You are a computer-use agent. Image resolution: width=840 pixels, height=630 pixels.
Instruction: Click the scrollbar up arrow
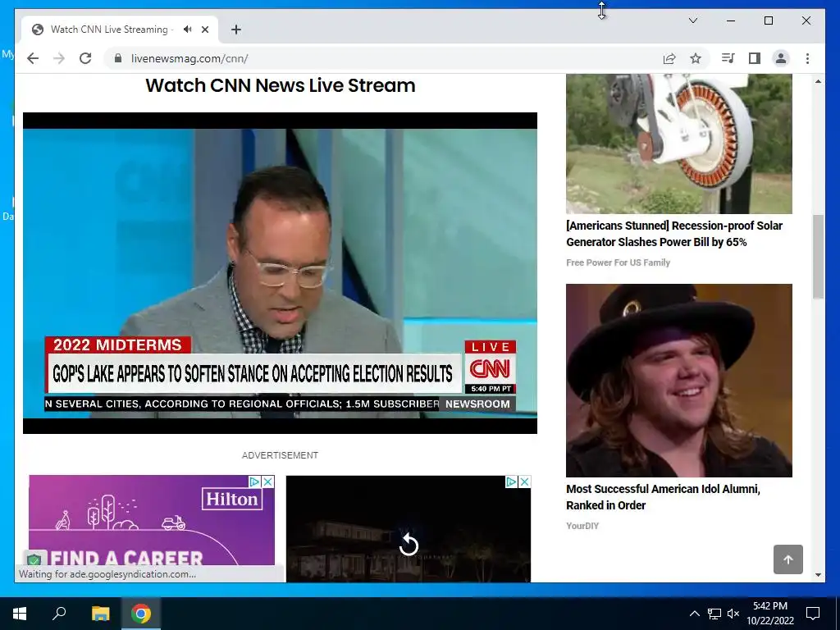click(818, 81)
